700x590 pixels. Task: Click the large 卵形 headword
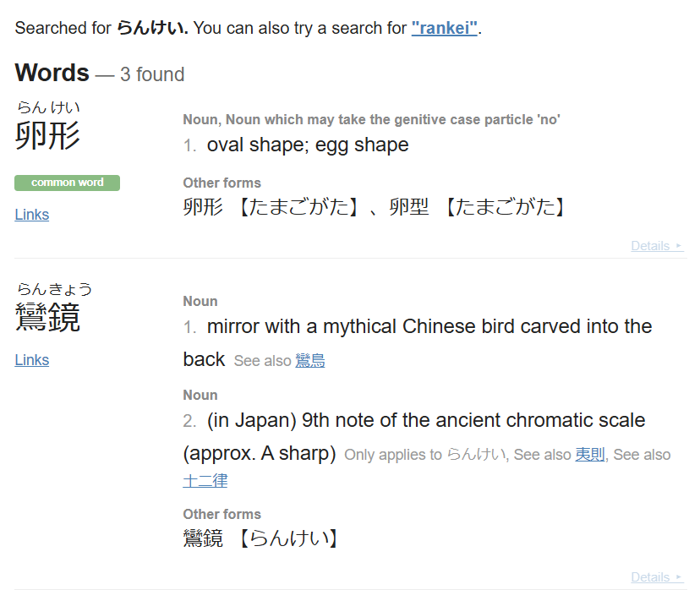[x=48, y=135]
